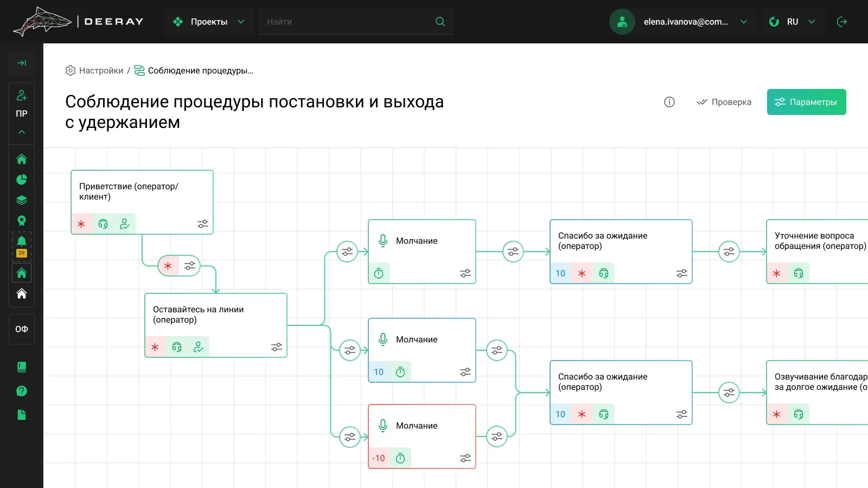
Task: Toggle asterisk tag on Оставайтесь на линии node
Action: click(155, 347)
